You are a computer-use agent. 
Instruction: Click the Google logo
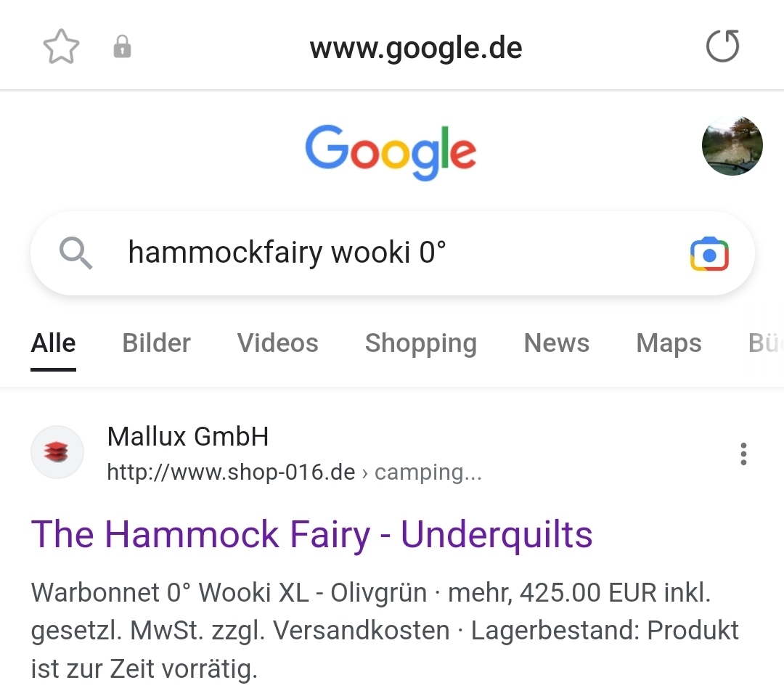pos(391,152)
